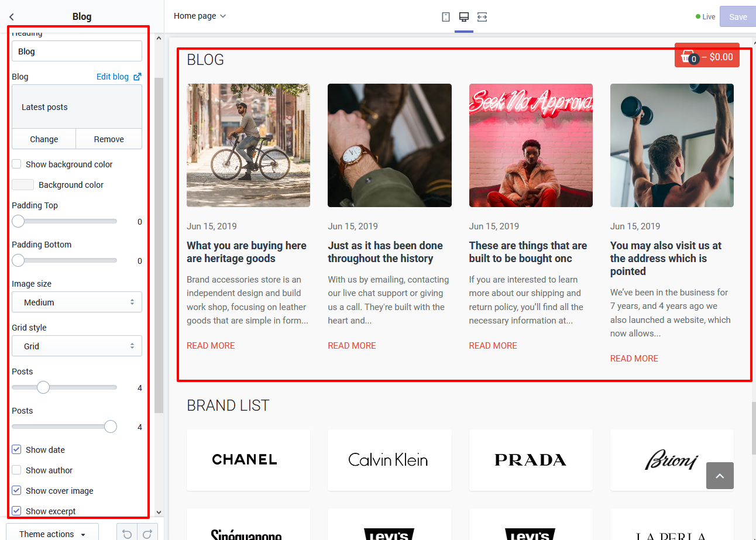
Task: Switch to mobile preview icon
Action: click(x=446, y=17)
